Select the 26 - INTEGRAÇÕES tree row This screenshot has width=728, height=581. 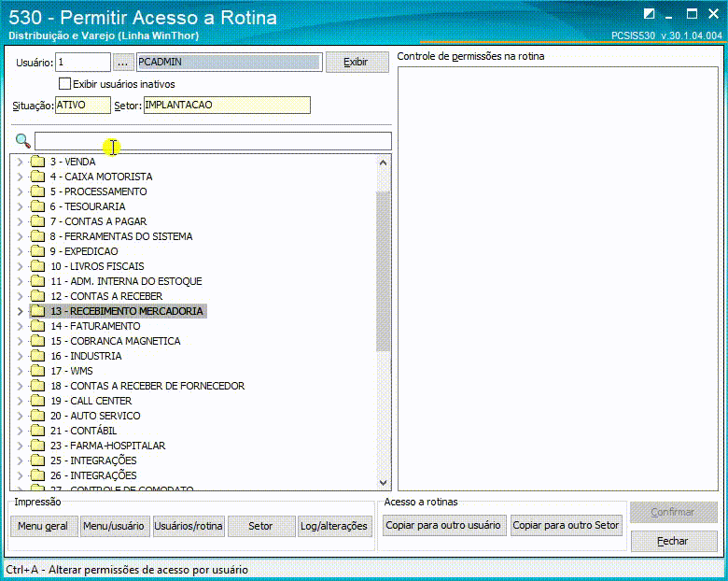pos(93,475)
